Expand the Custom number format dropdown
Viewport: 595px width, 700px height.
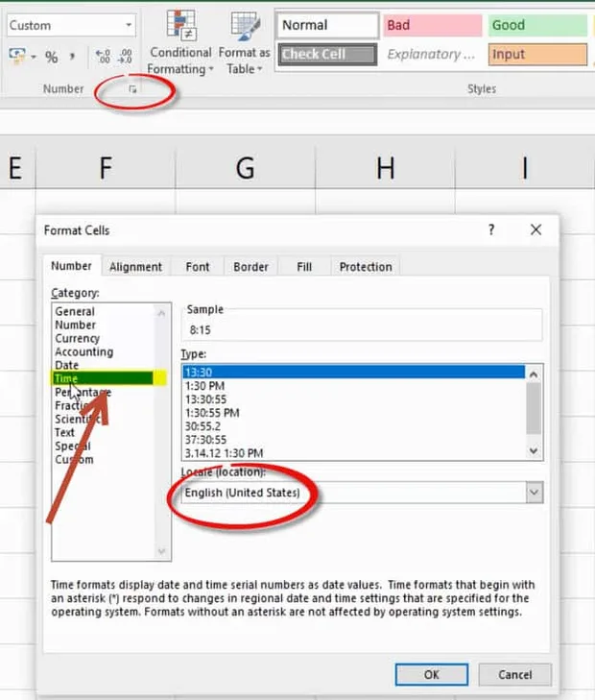click(129, 25)
